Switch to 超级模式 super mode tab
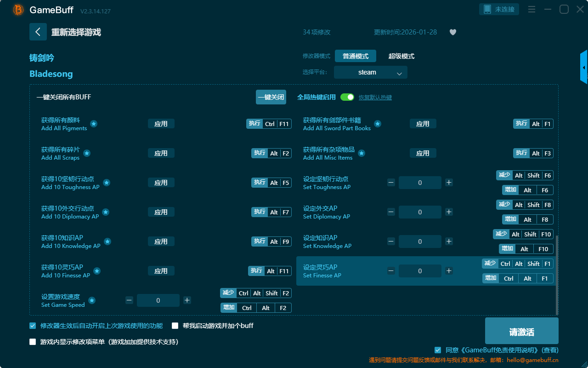Image resolution: width=588 pixels, height=368 pixels. coord(401,56)
